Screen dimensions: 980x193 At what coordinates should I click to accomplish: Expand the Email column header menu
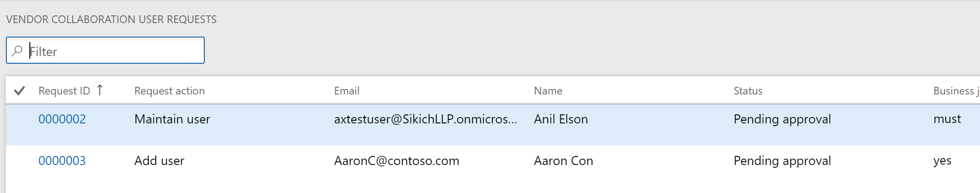pos(347,91)
